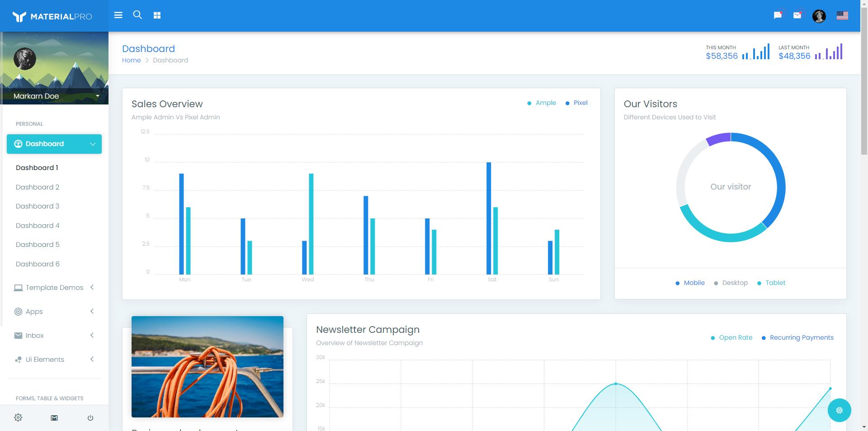Click This Month sparkline bar chart
868x431 pixels.
[756, 52]
